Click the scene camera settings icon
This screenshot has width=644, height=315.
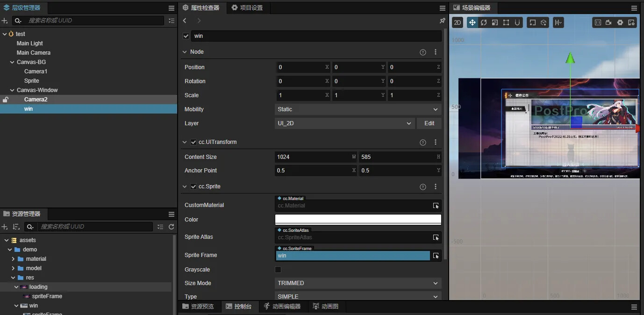pos(608,22)
